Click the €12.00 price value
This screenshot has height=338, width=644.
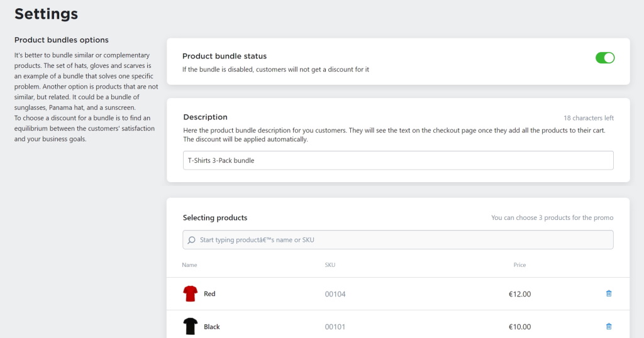(x=519, y=294)
